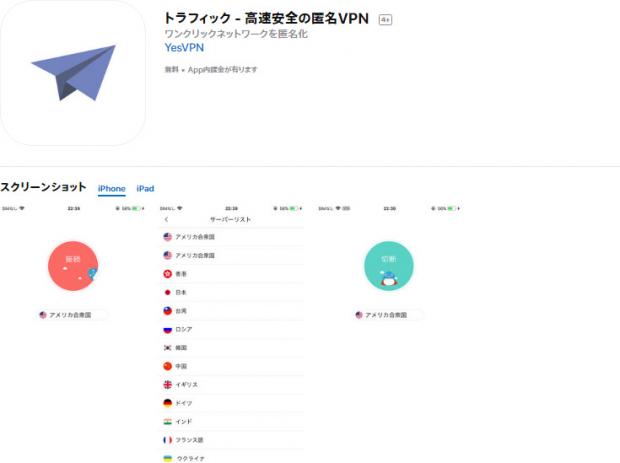Pick the イギリス flag server
This screenshot has width=620, height=463.
tap(168, 385)
